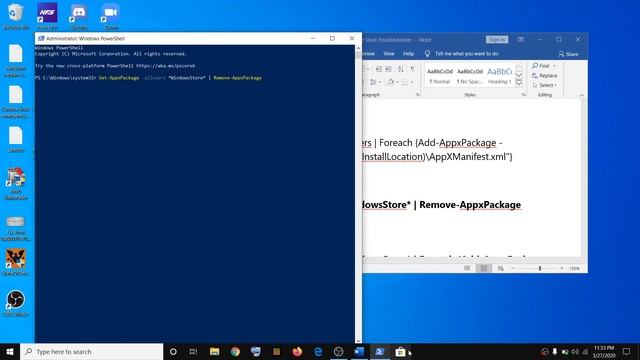Viewport: 640px width, 360px height.
Task: Open the Recycle Bin desktop icon
Action: click(x=16, y=16)
